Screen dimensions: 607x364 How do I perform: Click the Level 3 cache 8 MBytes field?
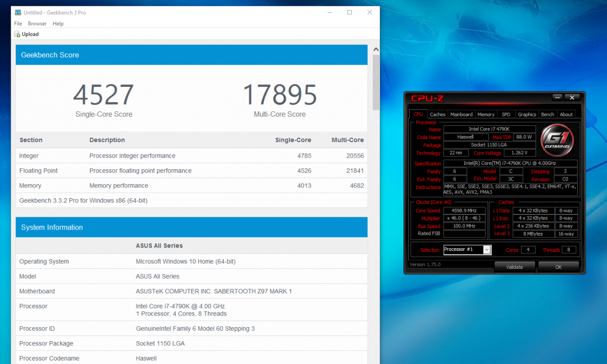coord(533,234)
